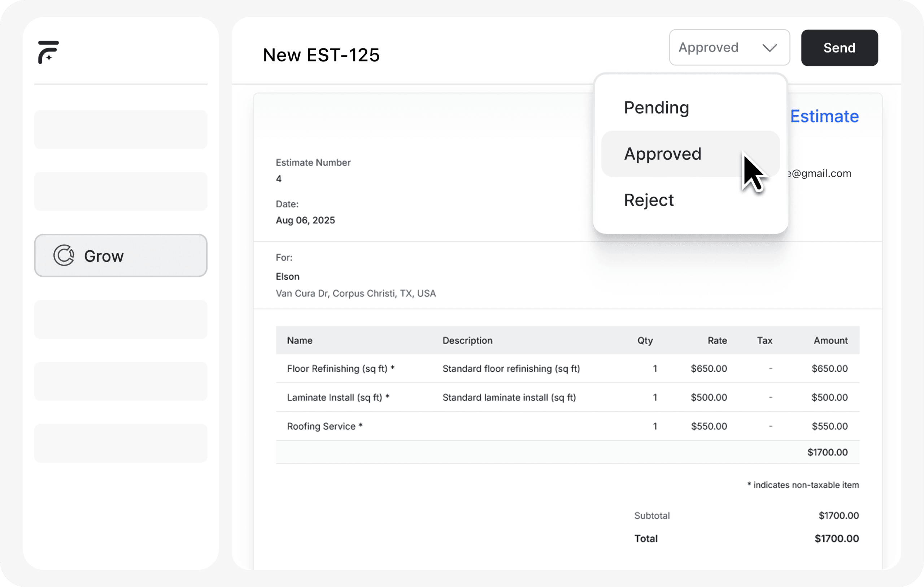Choose Approved in the status list
Image resolution: width=924 pixels, height=587 pixels.
(x=663, y=154)
